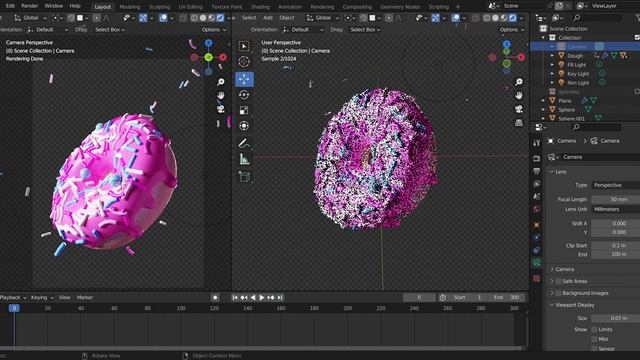This screenshot has height=360, width=640.
Task: Open the right viewport Global orientation dropdown
Action: coord(322,18)
